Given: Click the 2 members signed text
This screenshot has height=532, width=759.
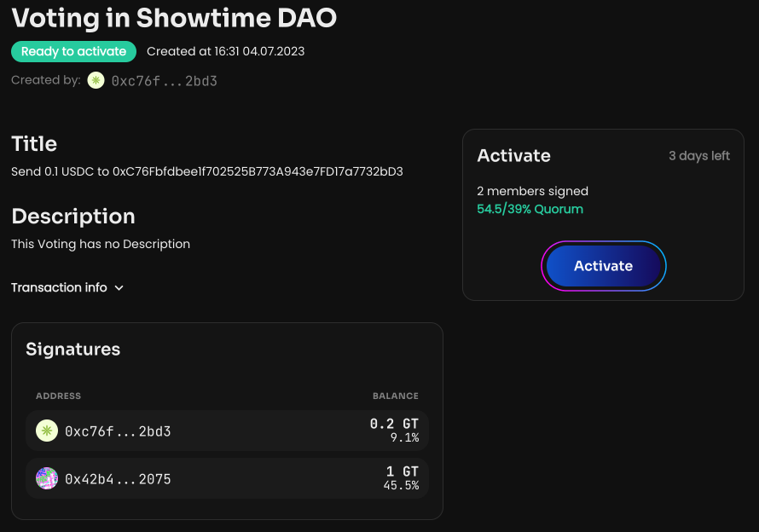Looking at the screenshot, I should pos(532,191).
